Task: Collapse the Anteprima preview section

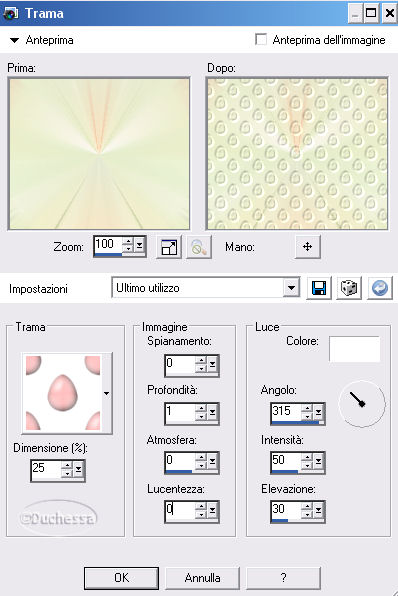Action: (14, 40)
